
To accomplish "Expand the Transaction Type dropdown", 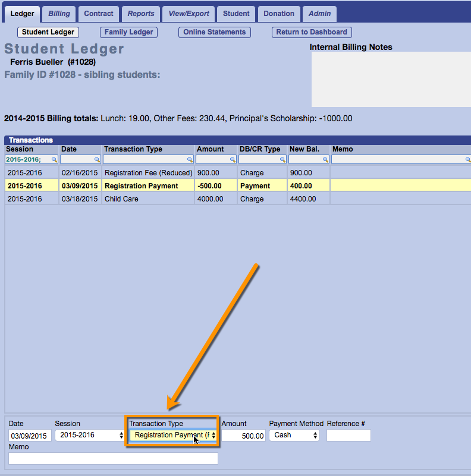I will 173,436.
